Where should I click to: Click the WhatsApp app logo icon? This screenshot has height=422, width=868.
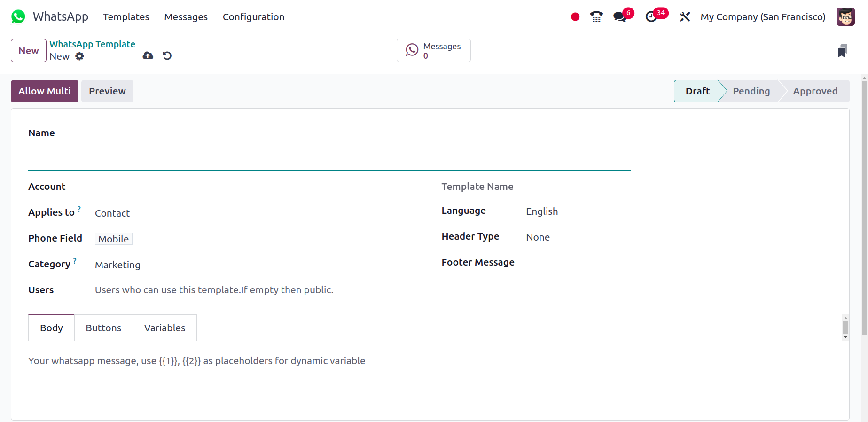click(x=18, y=16)
